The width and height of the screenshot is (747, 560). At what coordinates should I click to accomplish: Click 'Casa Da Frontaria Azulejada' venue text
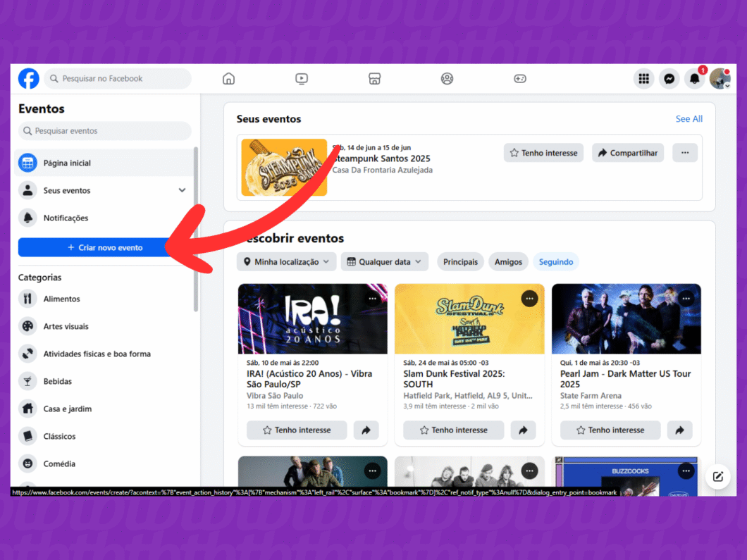tap(383, 170)
